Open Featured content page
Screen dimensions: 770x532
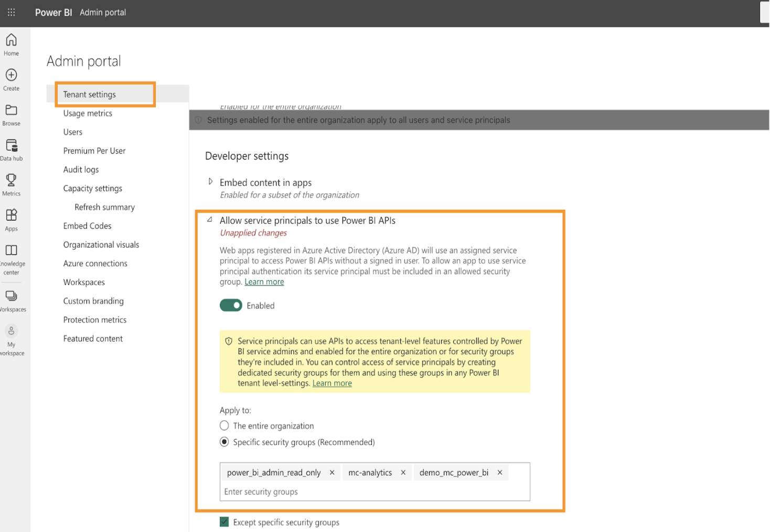click(93, 339)
